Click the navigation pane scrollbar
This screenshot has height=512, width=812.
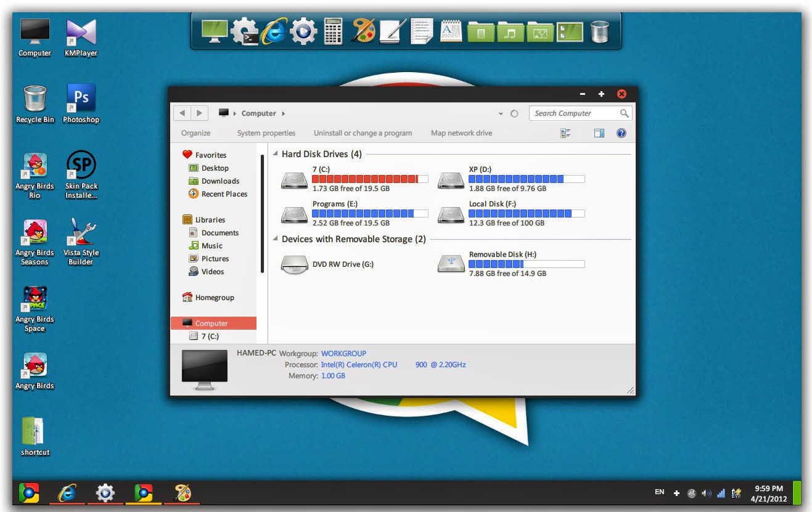click(262, 213)
